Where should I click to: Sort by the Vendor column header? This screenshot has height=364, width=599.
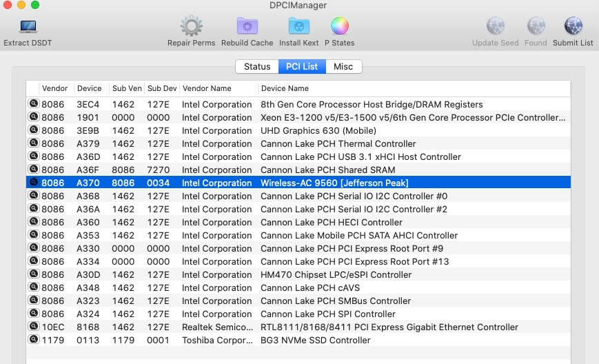coord(55,88)
